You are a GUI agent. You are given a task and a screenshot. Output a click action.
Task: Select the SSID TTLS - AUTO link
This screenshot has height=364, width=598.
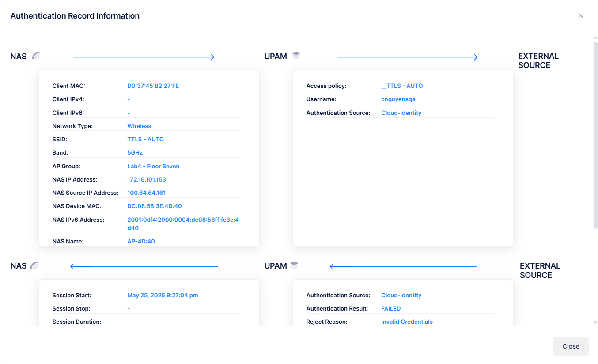point(145,139)
